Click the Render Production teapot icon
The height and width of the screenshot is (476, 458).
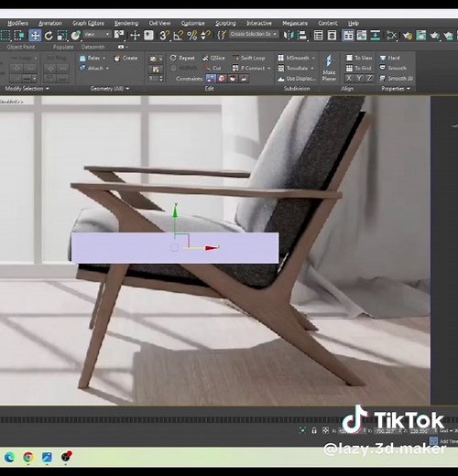click(x=434, y=36)
